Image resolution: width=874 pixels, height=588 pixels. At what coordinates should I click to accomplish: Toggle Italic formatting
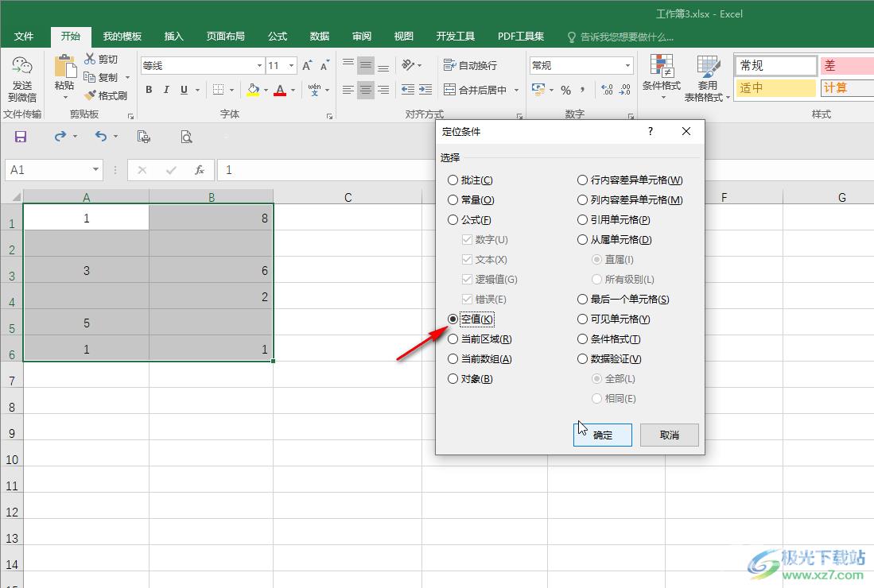coord(166,90)
